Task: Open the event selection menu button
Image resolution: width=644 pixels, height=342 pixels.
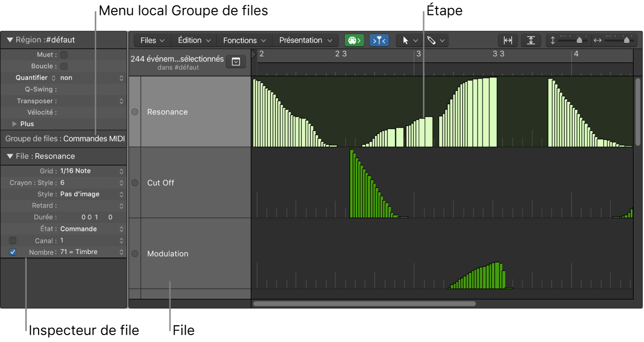Action: click(x=236, y=62)
